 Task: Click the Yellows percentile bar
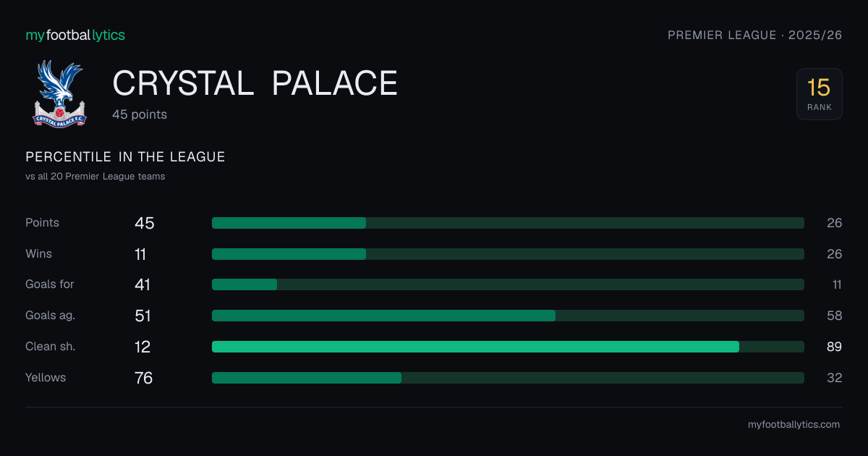pos(508,378)
